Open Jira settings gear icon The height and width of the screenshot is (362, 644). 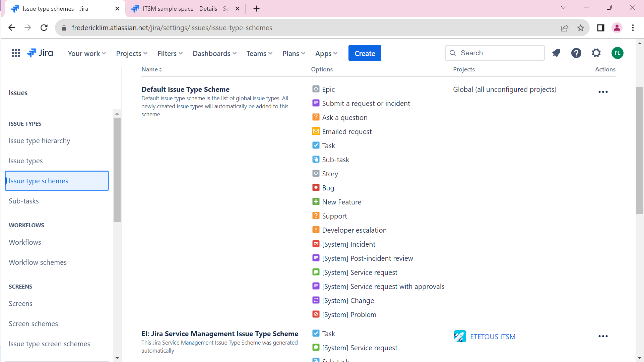596,53
